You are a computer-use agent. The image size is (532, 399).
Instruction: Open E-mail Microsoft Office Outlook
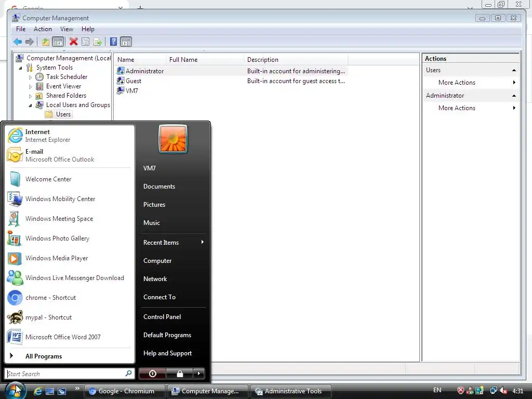[70, 155]
